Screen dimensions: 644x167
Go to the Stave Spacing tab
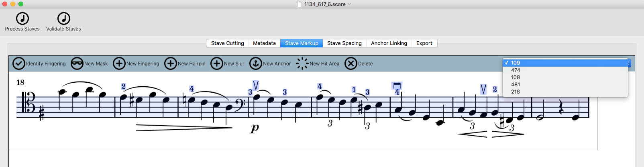pyautogui.click(x=344, y=43)
